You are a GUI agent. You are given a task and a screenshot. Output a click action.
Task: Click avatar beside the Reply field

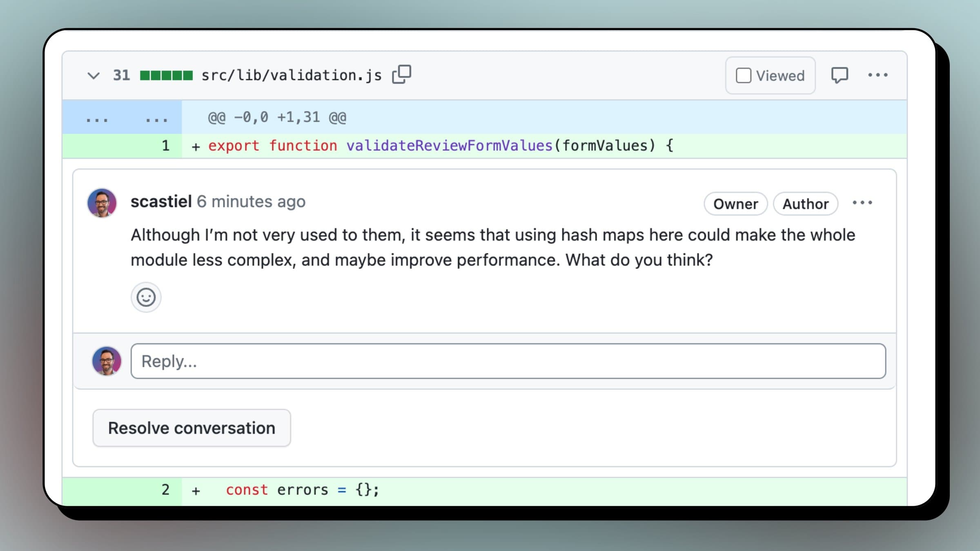(107, 361)
